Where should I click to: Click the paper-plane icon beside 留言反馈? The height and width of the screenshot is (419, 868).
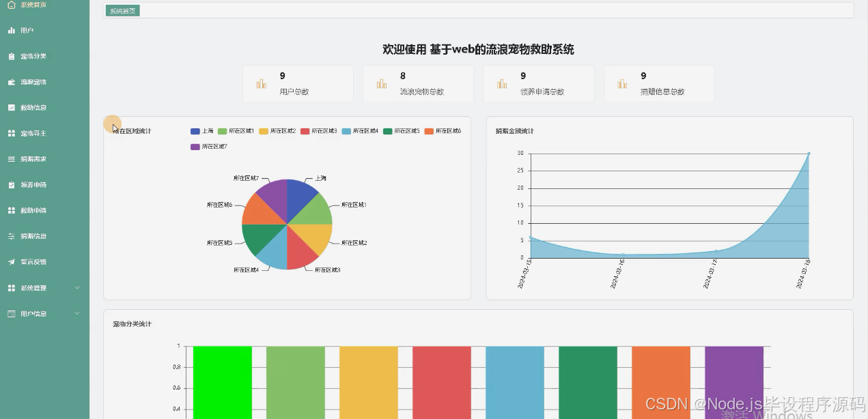tap(11, 262)
